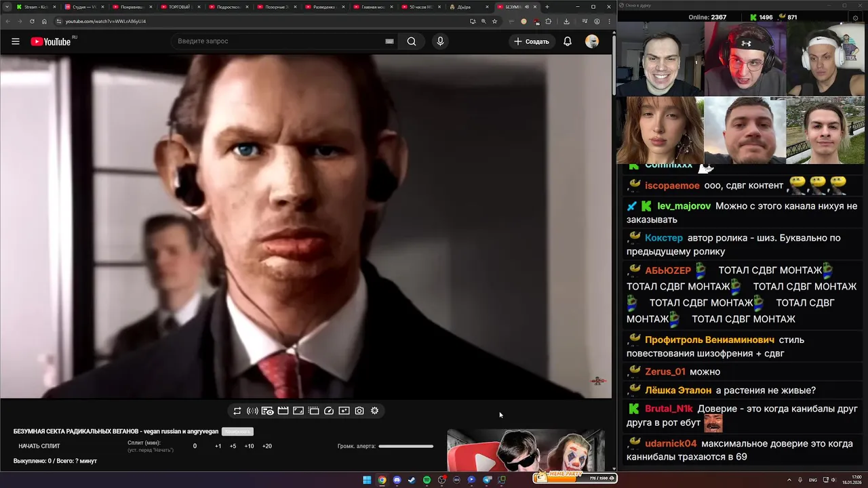The image size is (868, 488).
Task: Switch to the Дыра browser tab
Action: (x=469, y=7)
